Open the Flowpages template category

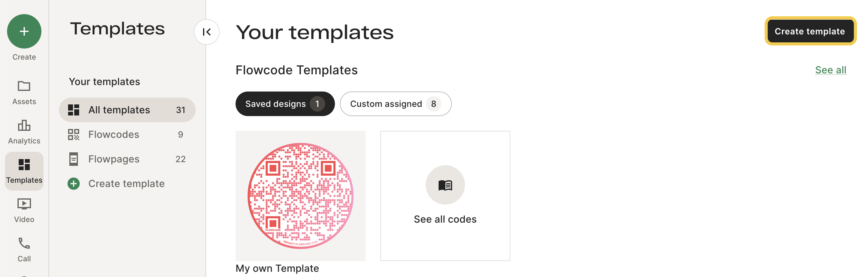(127, 159)
